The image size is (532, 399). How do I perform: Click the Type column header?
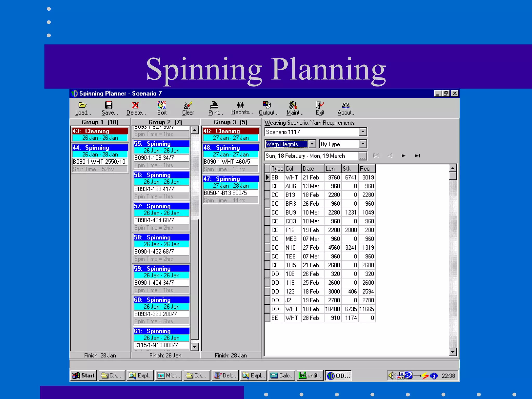pyautogui.click(x=277, y=169)
